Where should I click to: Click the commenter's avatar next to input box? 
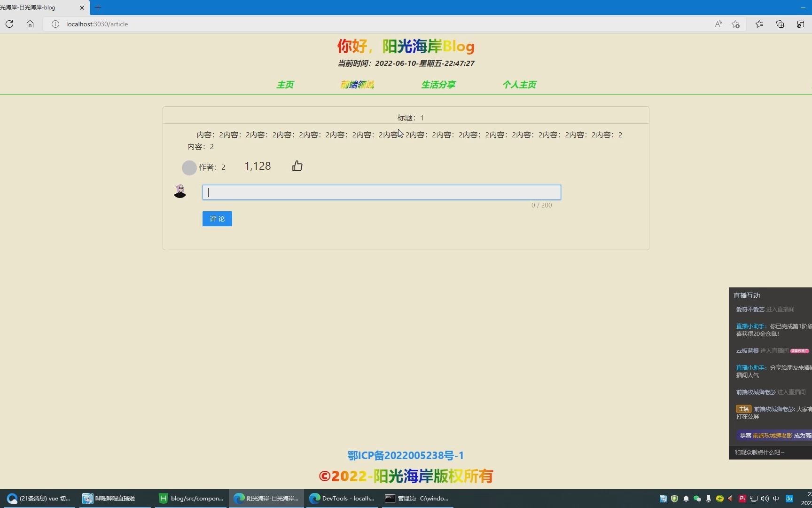pos(180,191)
